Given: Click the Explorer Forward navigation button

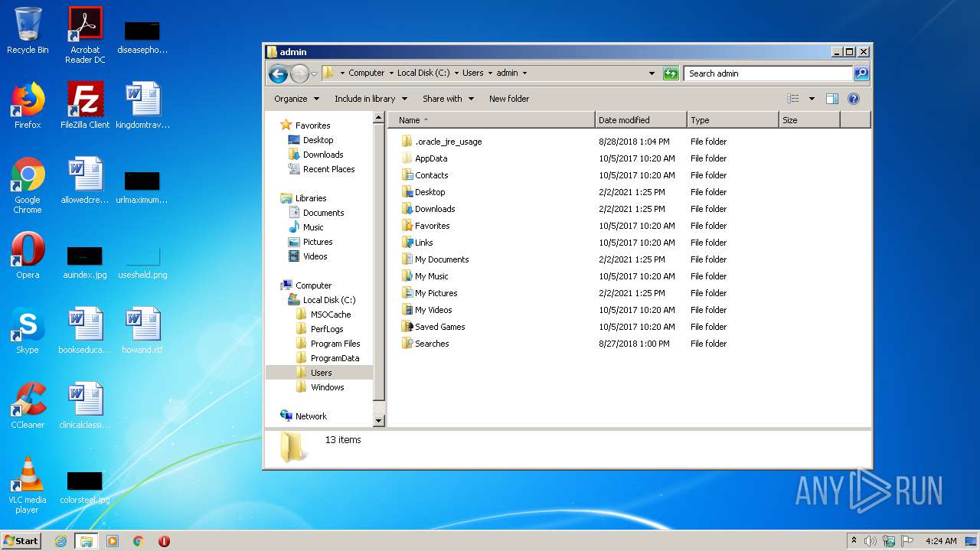Looking at the screenshot, I should (299, 73).
